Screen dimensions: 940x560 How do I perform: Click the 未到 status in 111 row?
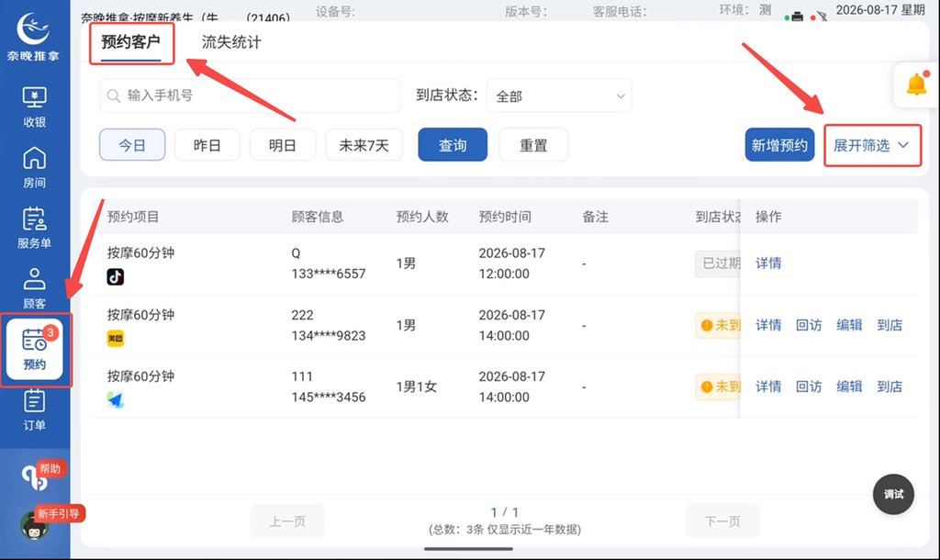(718, 386)
